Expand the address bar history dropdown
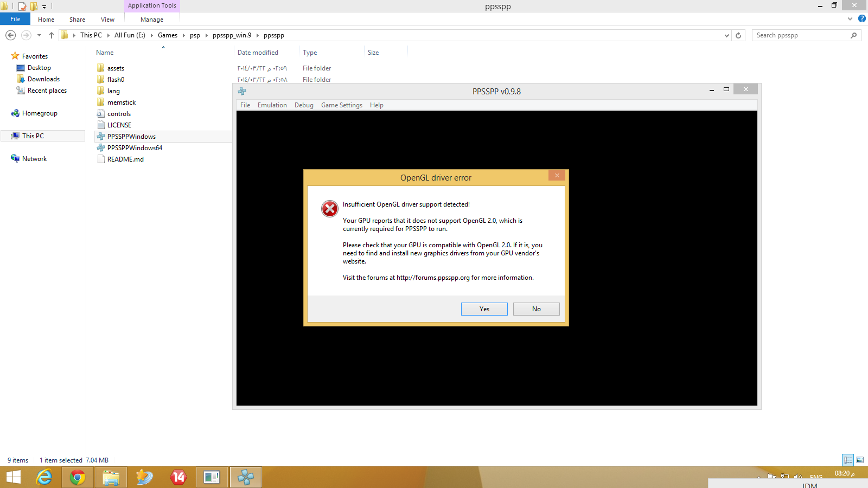The image size is (868, 488). [726, 35]
